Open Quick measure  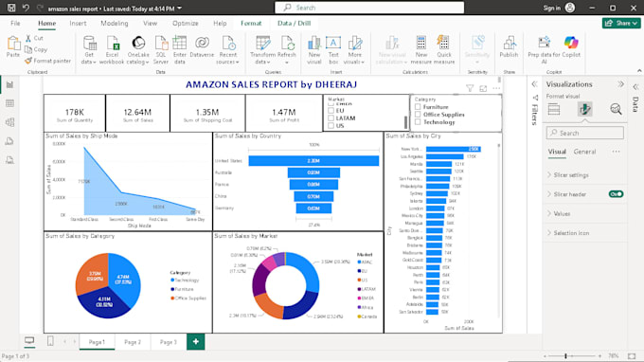point(444,50)
